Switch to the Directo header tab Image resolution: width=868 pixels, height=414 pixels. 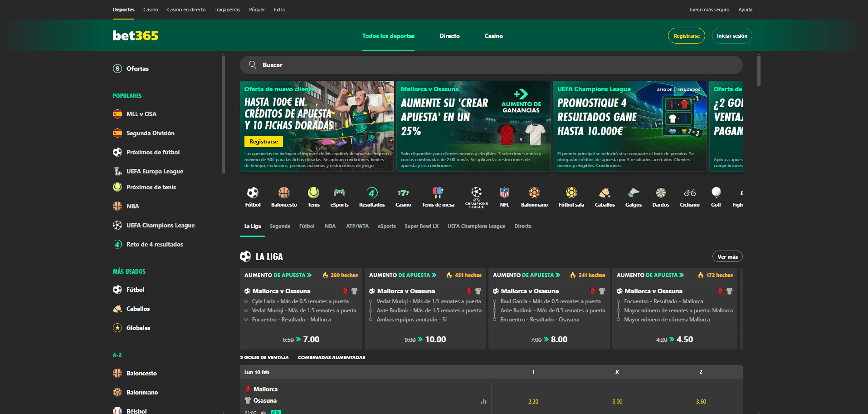tap(449, 36)
